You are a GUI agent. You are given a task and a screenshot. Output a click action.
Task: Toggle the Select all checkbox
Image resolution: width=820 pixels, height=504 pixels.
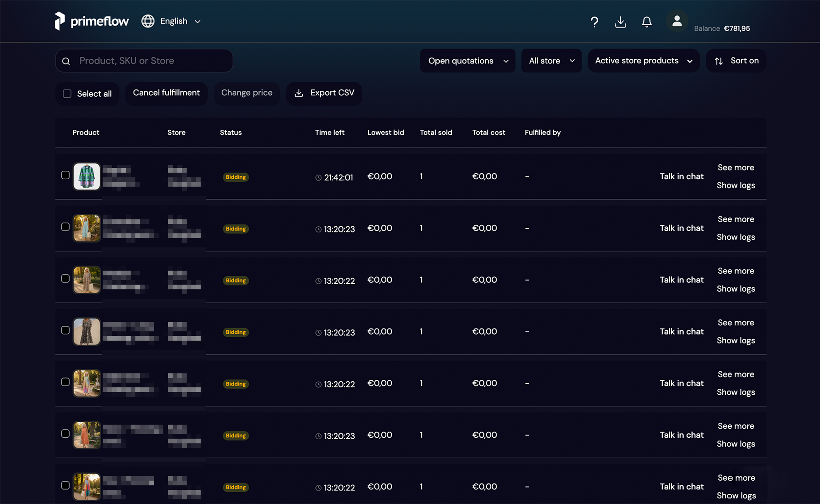[67, 94]
